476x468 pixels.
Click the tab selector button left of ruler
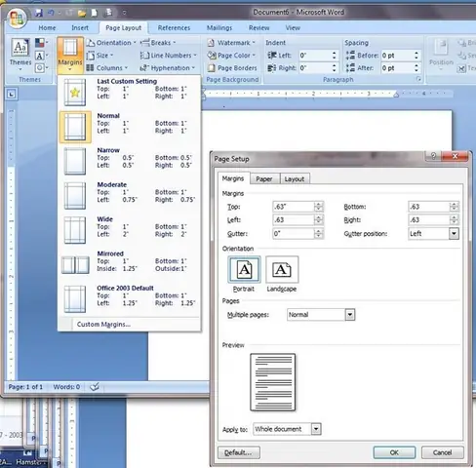(x=12, y=95)
